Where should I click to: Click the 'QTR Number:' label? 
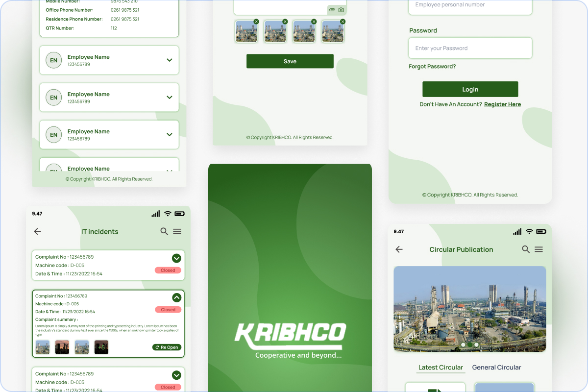pyautogui.click(x=60, y=28)
